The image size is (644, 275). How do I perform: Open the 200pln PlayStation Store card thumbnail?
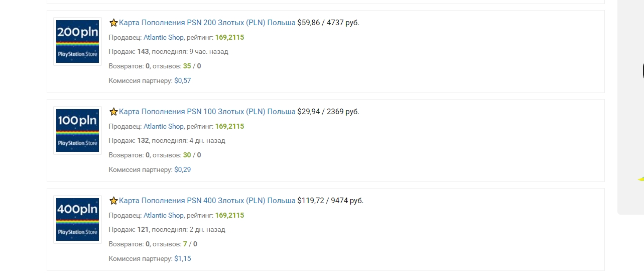pyautogui.click(x=77, y=41)
